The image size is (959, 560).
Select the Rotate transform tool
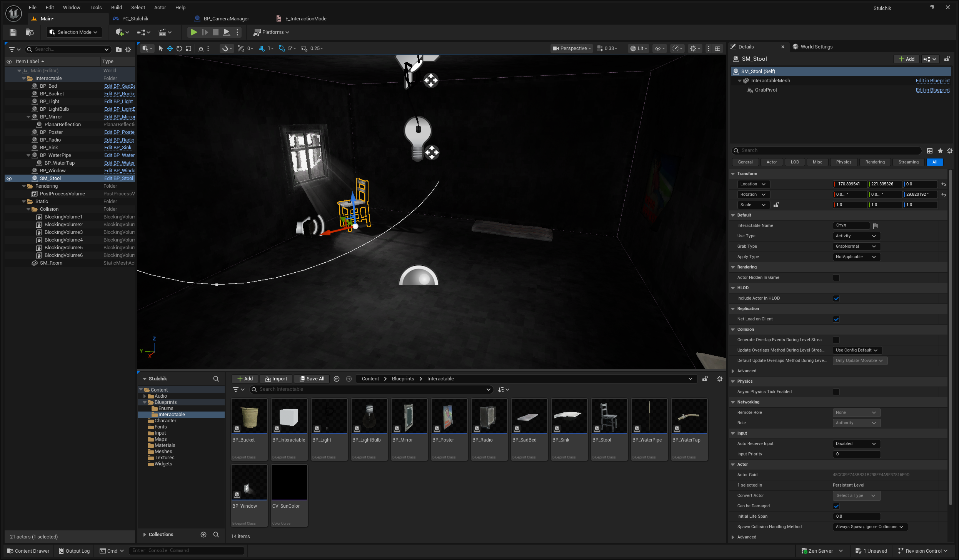pos(179,48)
